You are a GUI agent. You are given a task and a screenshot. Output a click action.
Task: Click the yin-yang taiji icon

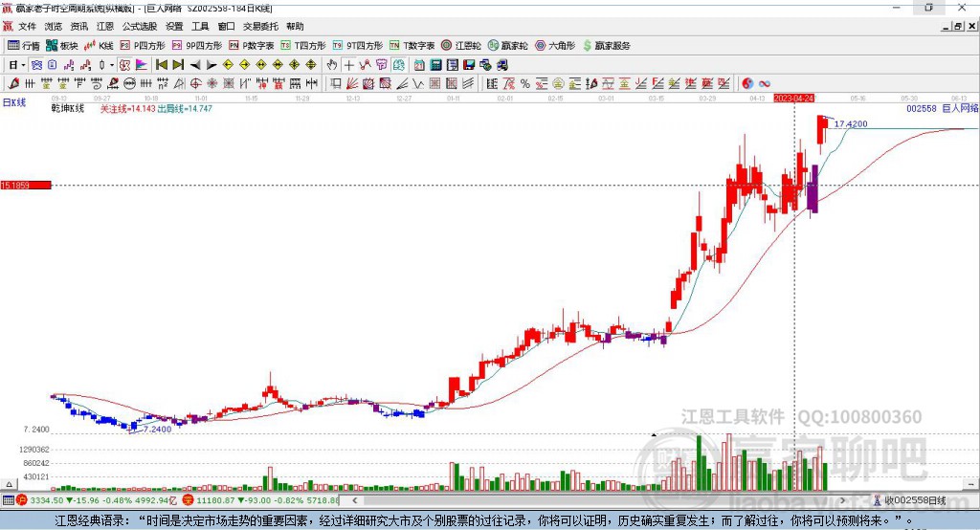point(747,83)
